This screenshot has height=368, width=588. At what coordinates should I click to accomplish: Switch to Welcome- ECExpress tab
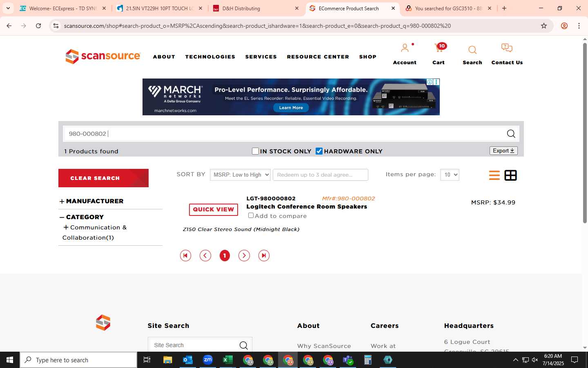point(62,8)
